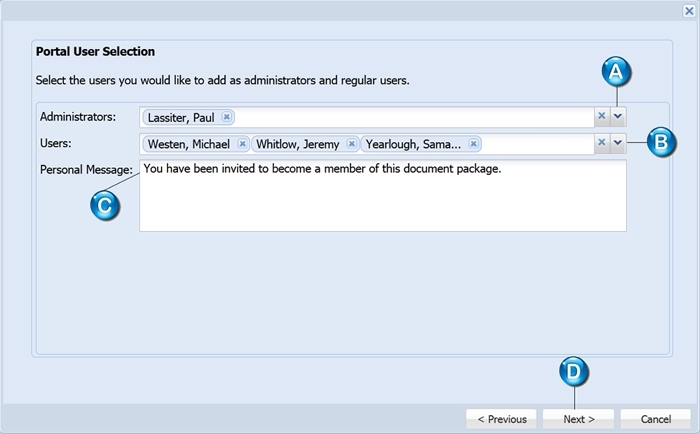Select the Whitlow, Jeremy tag
This screenshot has height=434, width=700.
(298, 144)
